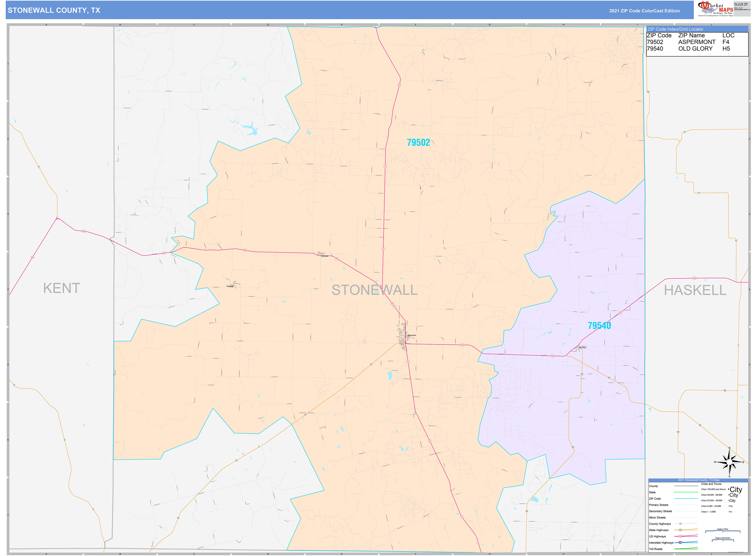Click the Aspermont city marker on the map
Screen dimensions: 756x556
pos(408,337)
